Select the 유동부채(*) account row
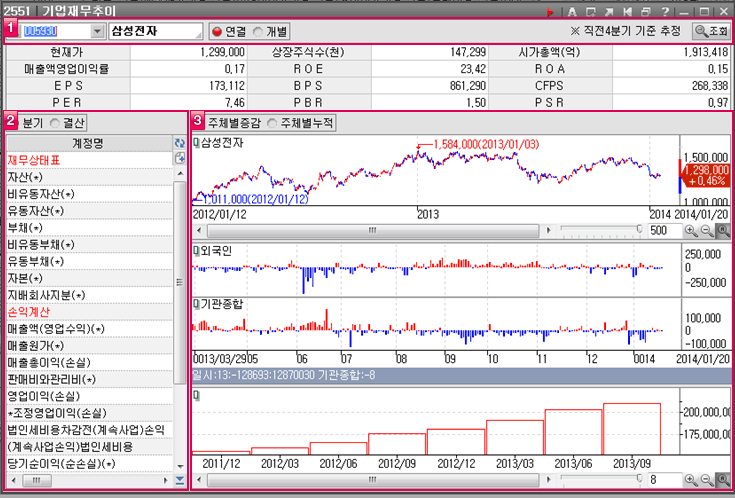735x498 pixels. click(x=89, y=262)
